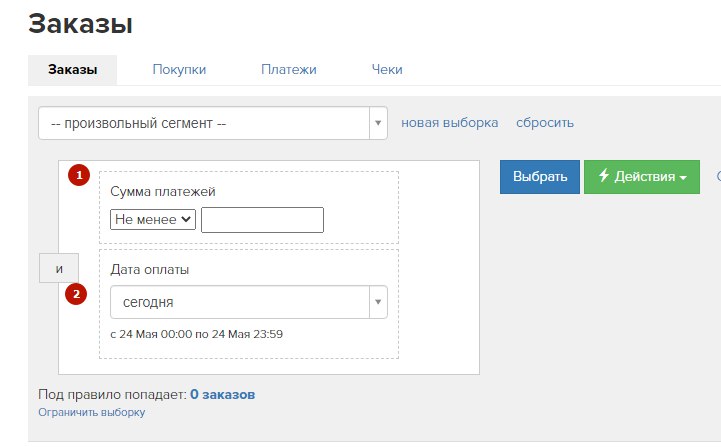
Task: Click Ограничить выборку link
Action: (92, 412)
